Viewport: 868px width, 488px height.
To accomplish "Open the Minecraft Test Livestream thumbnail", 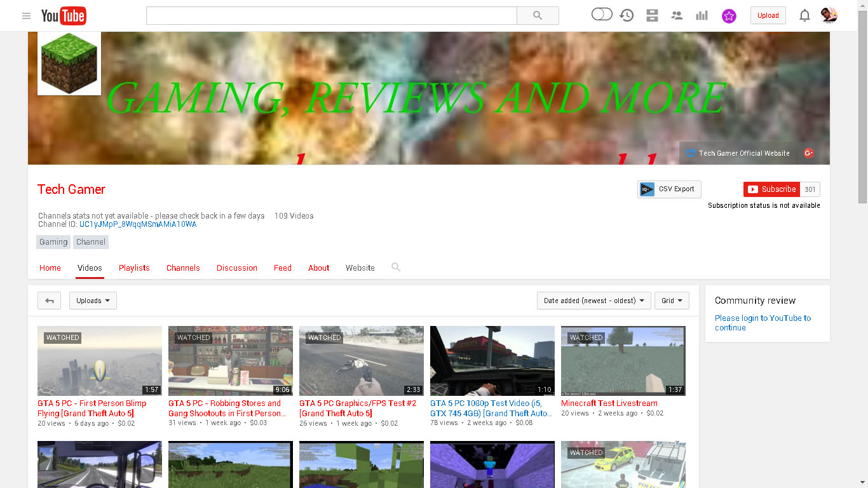I will click(x=623, y=360).
